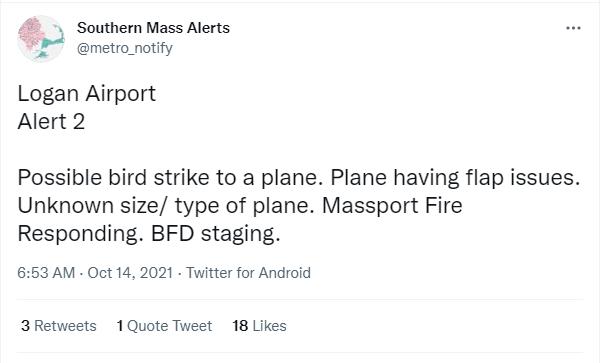This screenshot has height=363, width=601.
Task: Open the Southern Mass Alerts display name
Action: (153, 28)
